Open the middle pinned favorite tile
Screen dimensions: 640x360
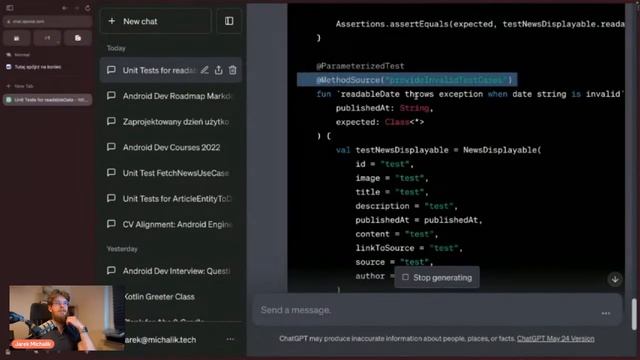point(47,38)
